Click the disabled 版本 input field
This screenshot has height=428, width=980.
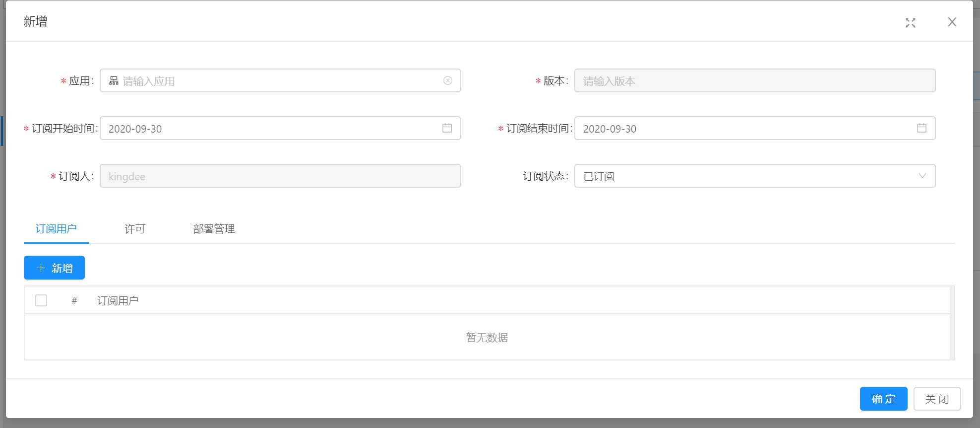755,80
